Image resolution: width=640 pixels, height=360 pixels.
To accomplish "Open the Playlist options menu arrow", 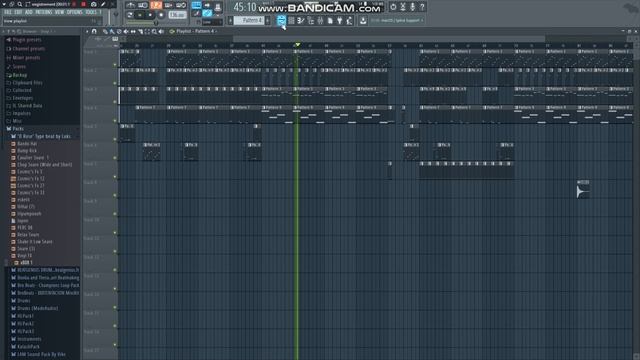I will point(87,31).
